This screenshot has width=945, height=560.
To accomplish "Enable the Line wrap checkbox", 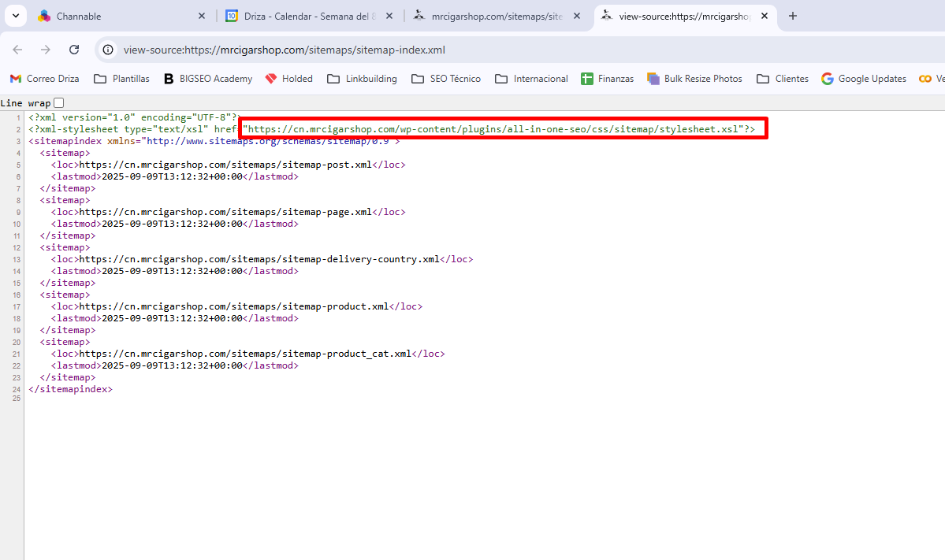I will 58,103.
